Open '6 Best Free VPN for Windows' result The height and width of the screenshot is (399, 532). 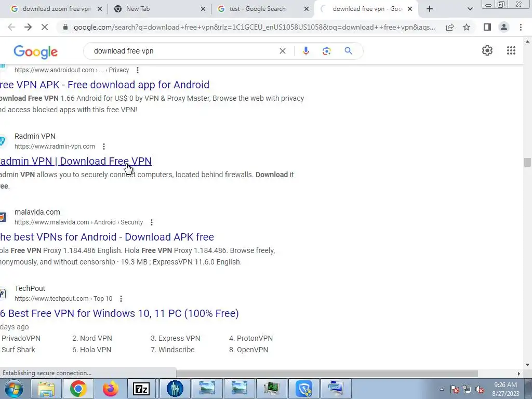click(x=119, y=313)
